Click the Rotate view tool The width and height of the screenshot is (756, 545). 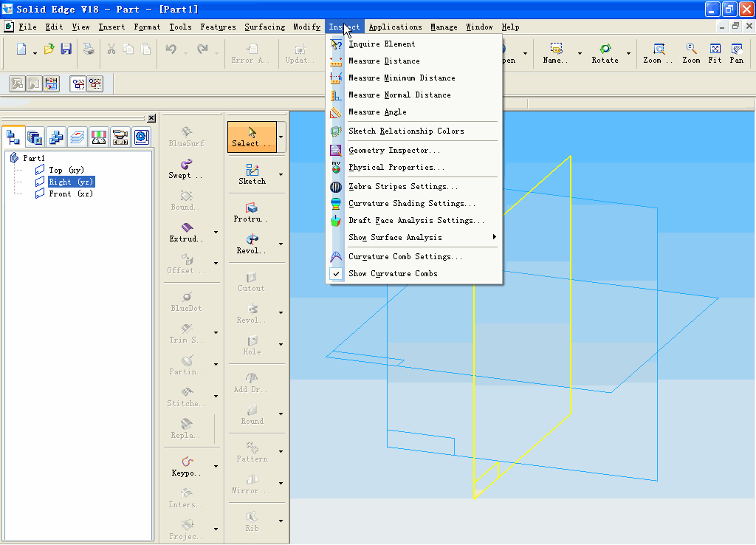tap(605, 53)
